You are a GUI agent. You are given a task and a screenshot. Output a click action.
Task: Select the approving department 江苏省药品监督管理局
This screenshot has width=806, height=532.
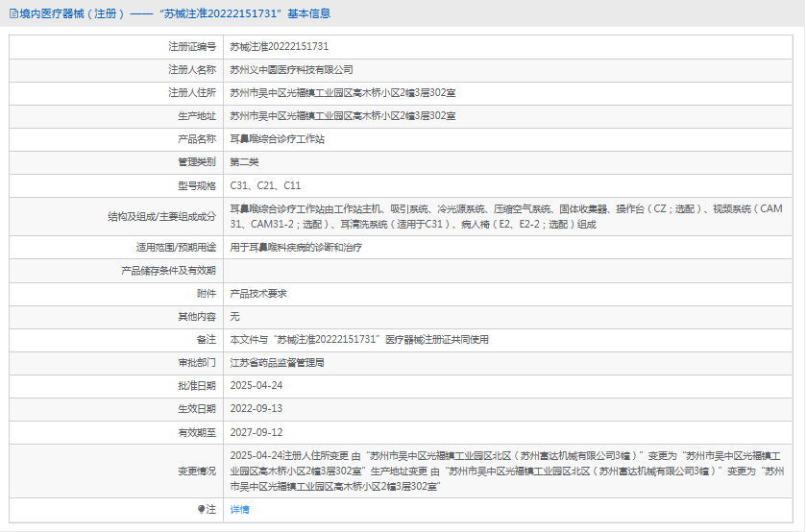pyautogui.click(x=277, y=362)
